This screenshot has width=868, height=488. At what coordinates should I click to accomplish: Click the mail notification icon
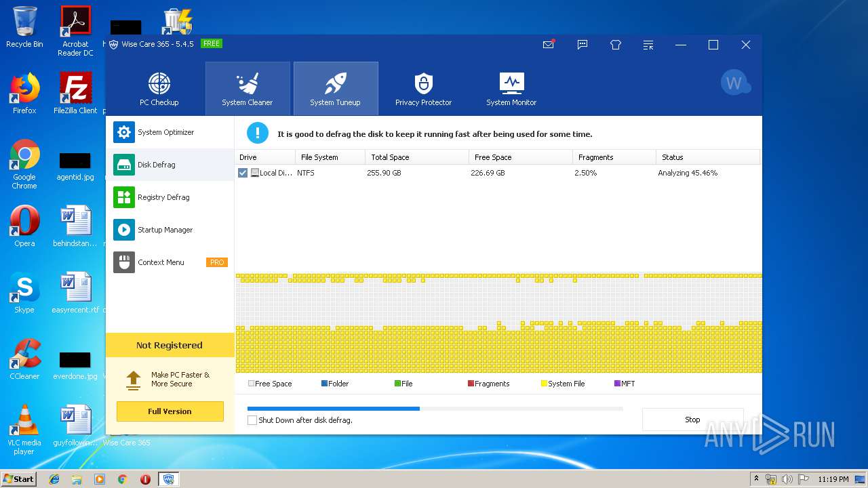549,45
